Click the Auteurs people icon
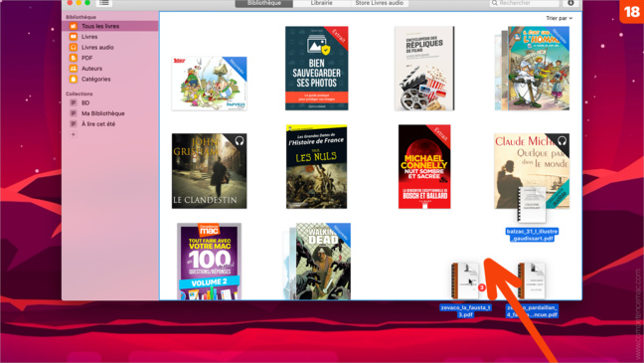 (74, 69)
